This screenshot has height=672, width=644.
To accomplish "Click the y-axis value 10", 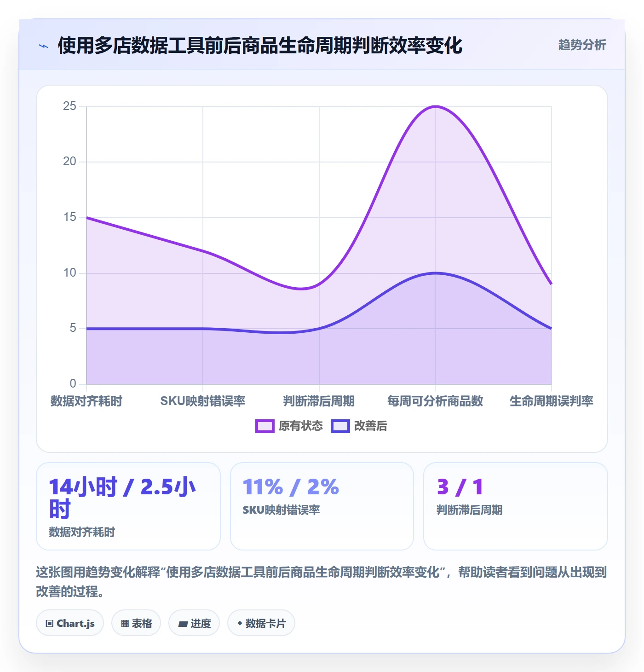I will [69, 273].
